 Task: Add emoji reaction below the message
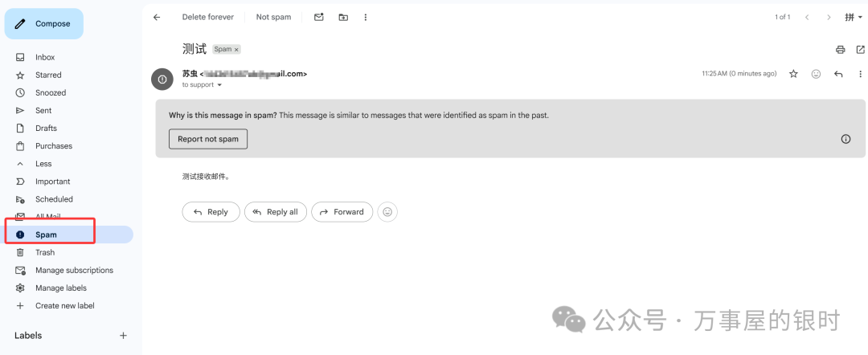click(387, 212)
